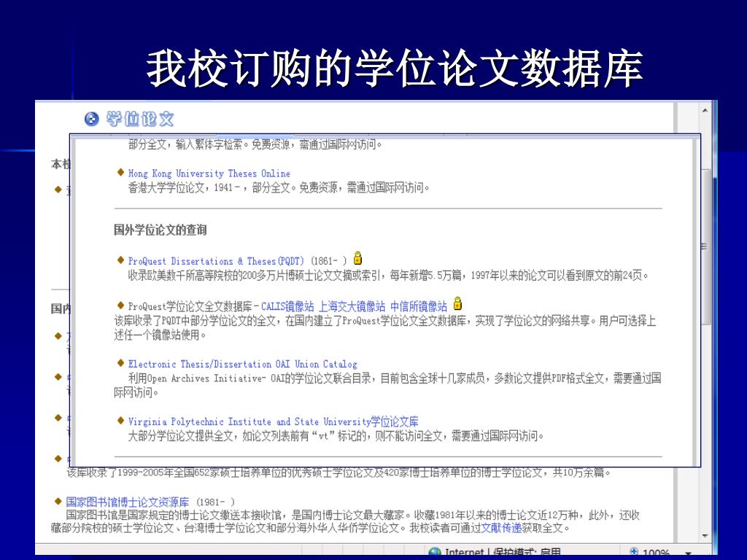Open Electronic Thesis/Dissertation OAI Union Catalog link

tap(242, 365)
